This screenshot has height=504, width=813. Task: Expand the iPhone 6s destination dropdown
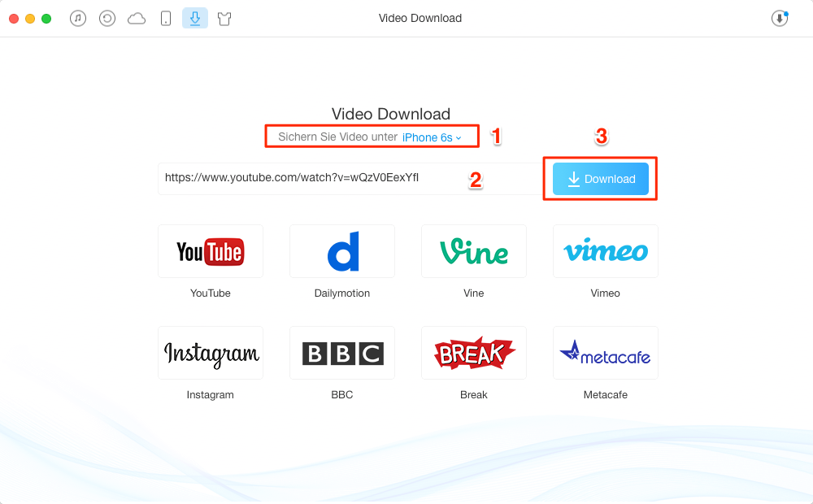[x=432, y=137]
